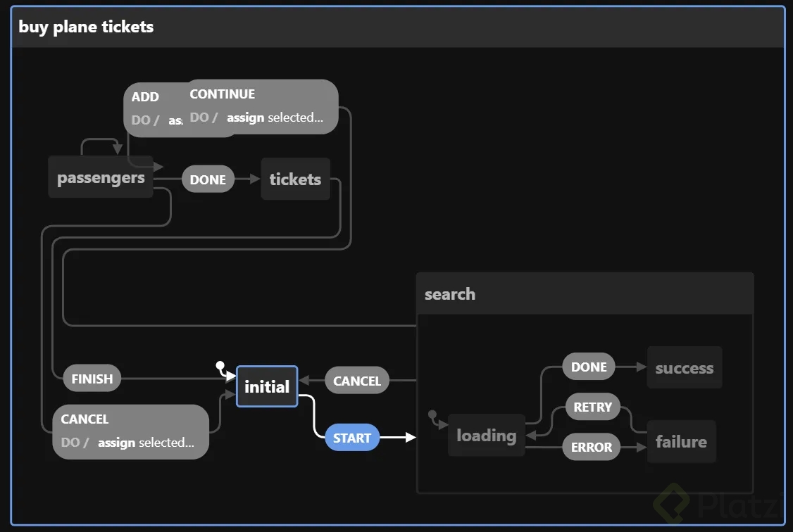Select the tickets state node
Screen dimensions: 793x532
pyautogui.click(x=295, y=179)
